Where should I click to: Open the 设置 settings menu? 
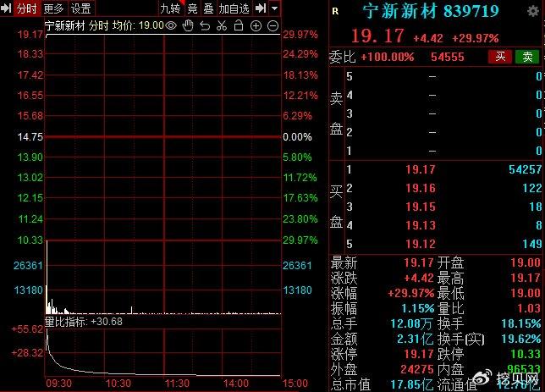coord(80,8)
